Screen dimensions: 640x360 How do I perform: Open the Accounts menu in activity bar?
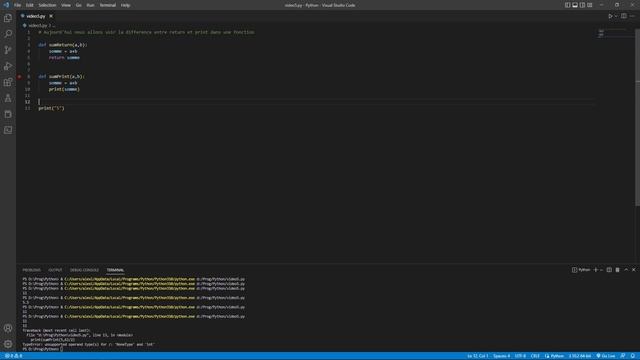click(8, 328)
